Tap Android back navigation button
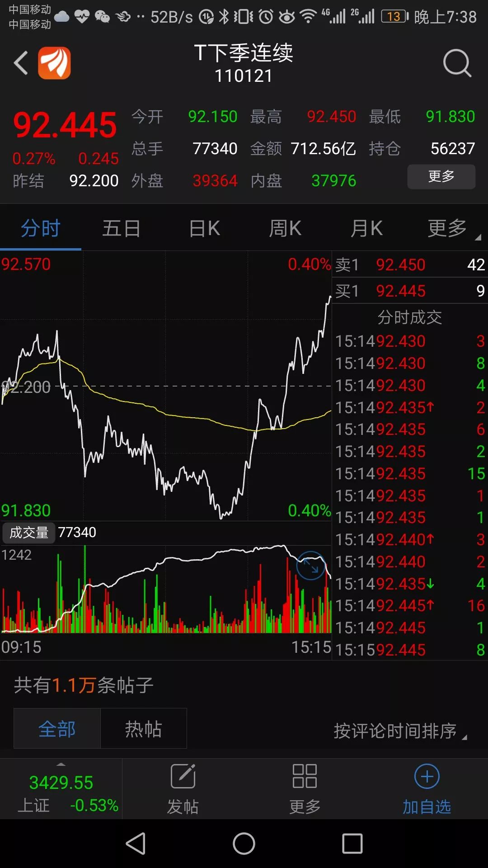Screen dimensions: 488x868 click(x=136, y=844)
